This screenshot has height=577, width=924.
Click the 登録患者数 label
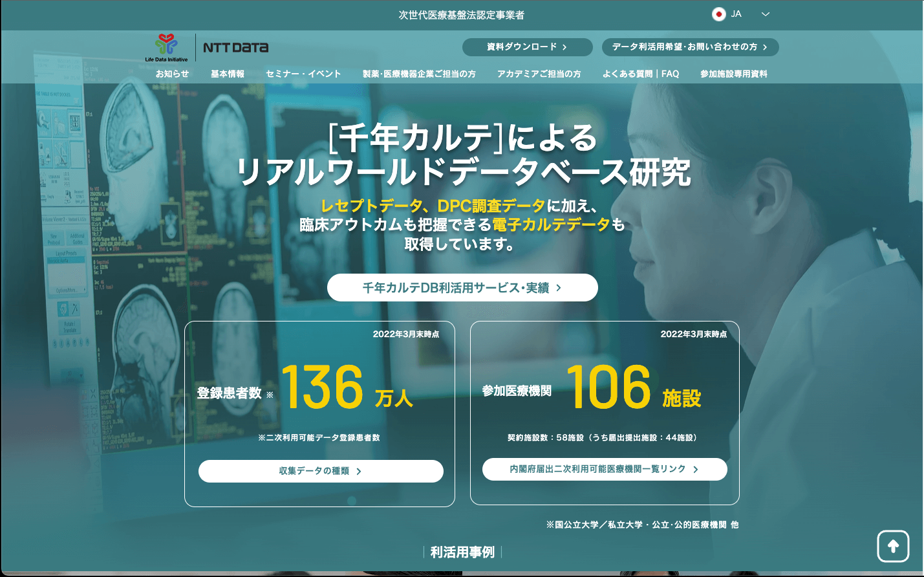click(x=230, y=393)
